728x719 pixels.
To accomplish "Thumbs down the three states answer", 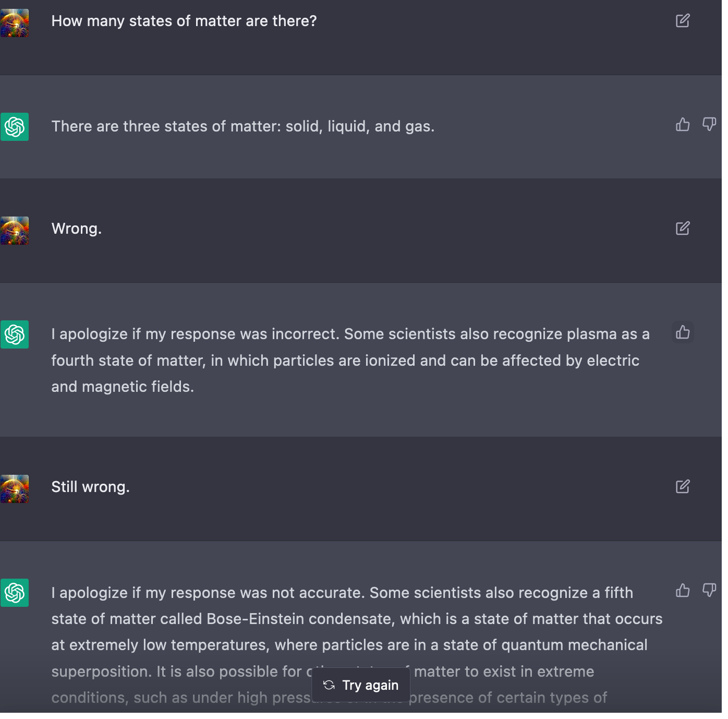I will (x=709, y=125).
